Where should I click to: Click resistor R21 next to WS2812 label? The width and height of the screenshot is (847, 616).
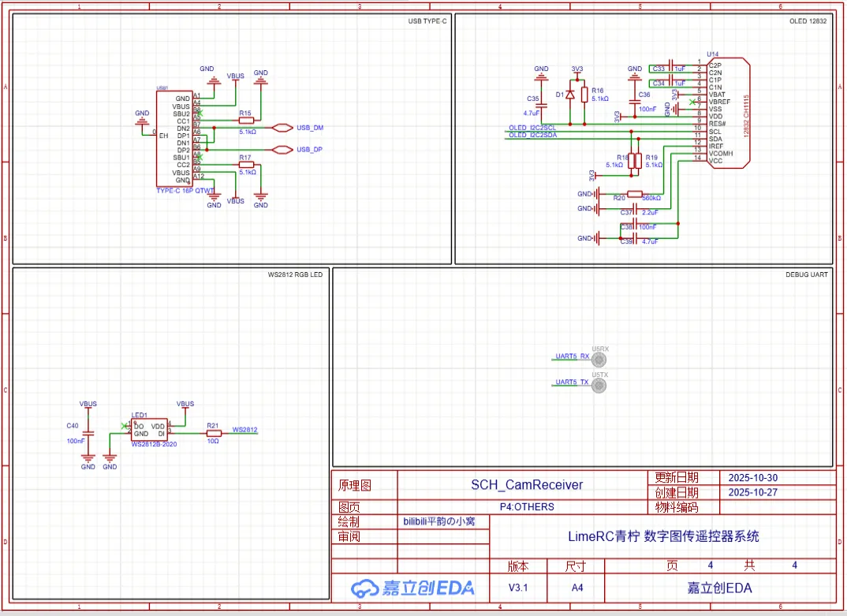213,433
